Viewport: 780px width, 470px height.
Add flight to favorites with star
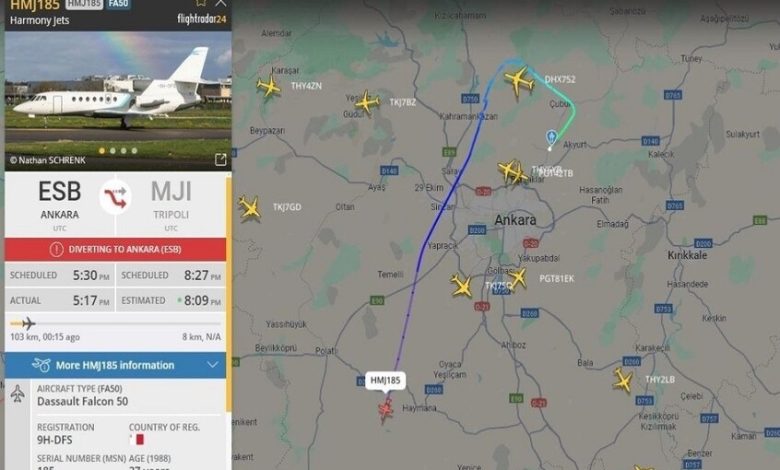coord(200,2)
